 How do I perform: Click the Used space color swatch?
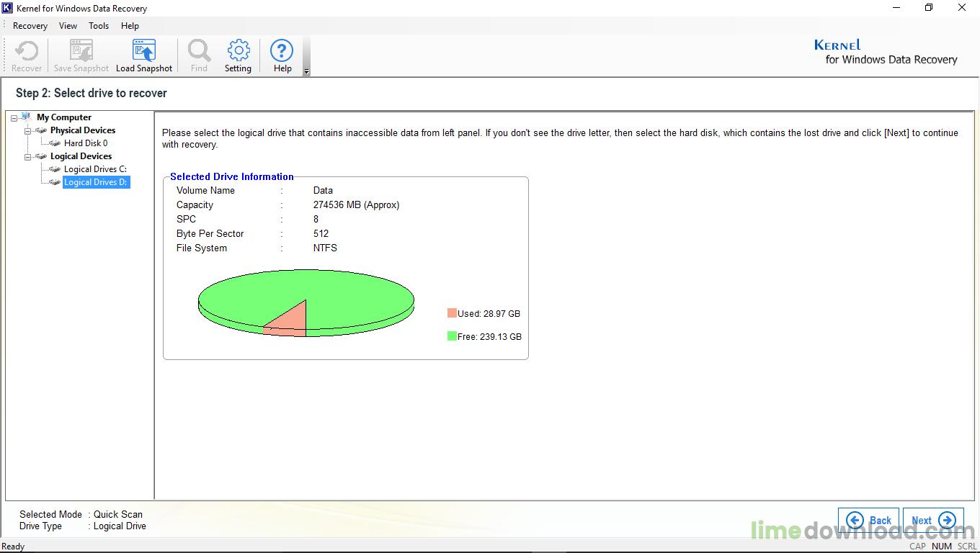pos(452,313)
